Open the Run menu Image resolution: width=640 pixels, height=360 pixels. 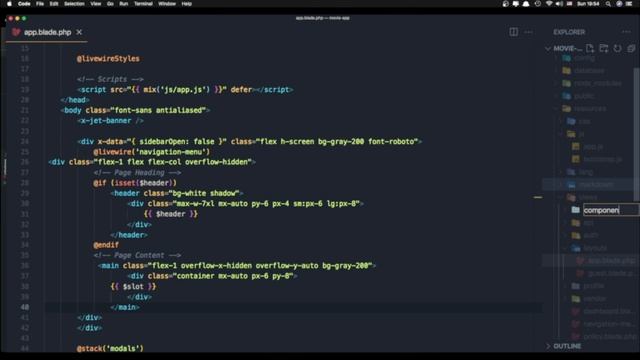124,4
